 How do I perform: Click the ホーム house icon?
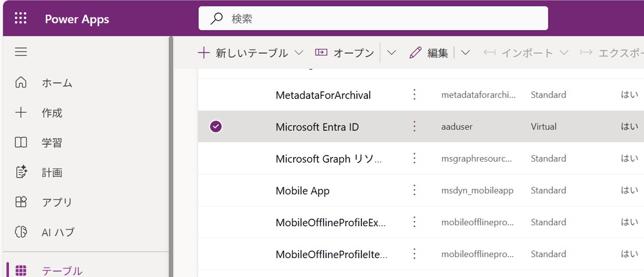[x=21, y=83]
